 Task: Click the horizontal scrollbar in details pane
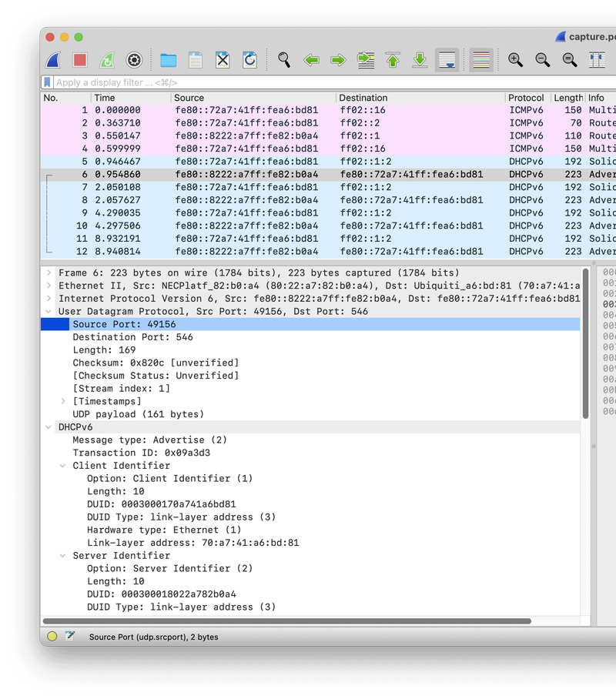(x=286, y=620)
